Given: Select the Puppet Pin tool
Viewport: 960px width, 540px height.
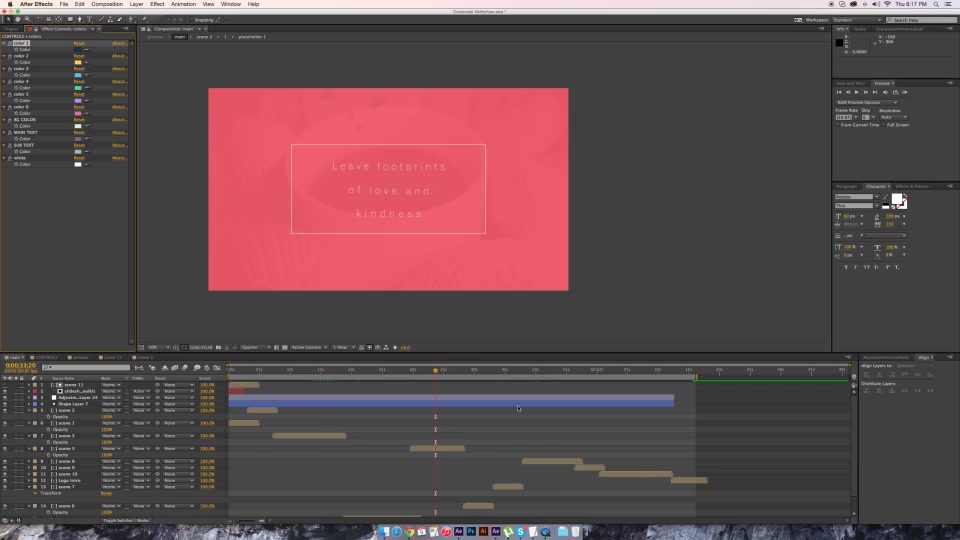Looking at the screenshot, I should (144, 20).
